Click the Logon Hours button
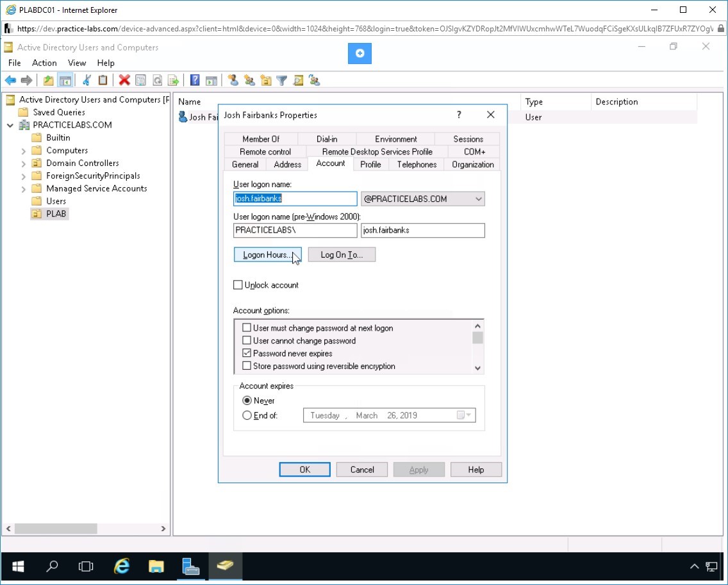The width and height of the screenshot is (728, 585). pyautogui.click(x=267, y=254)
